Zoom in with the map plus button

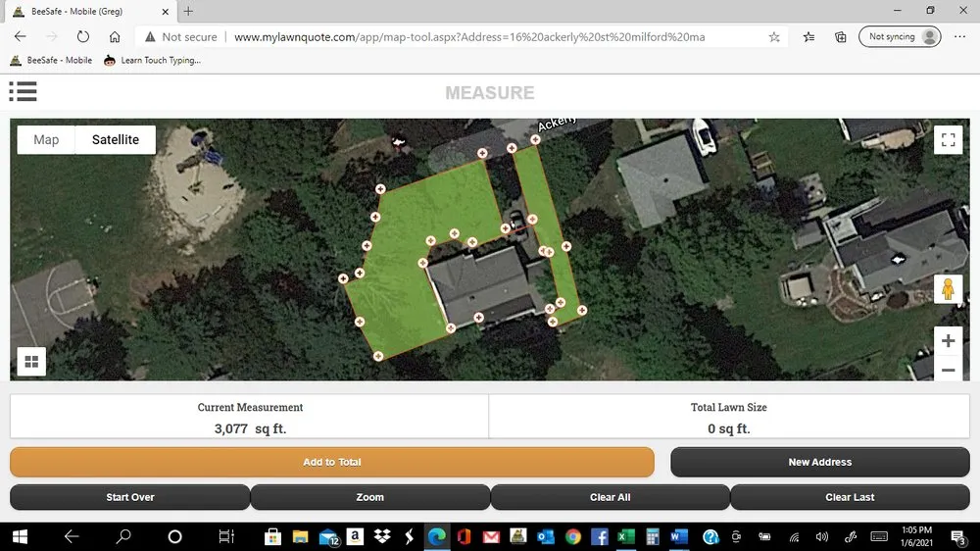pos(948,341)
